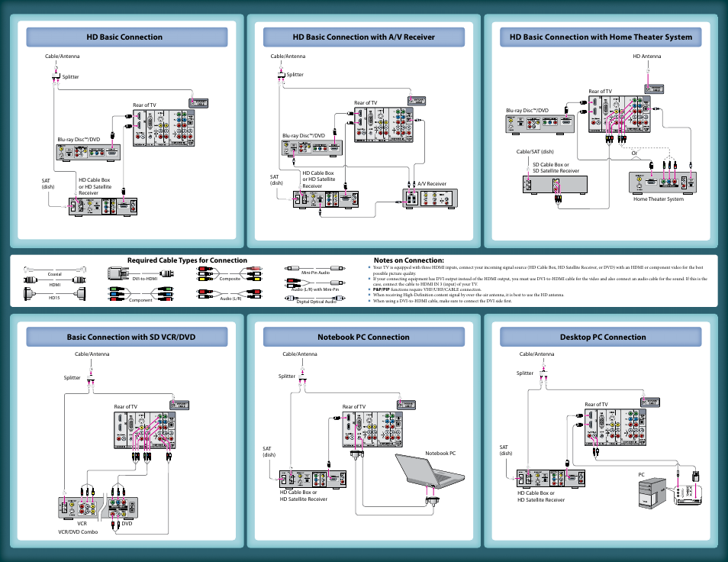Screen dimensions: 728x562
Task: Click the SD Cable Box device illustration
Action: [x=555, y=185]
